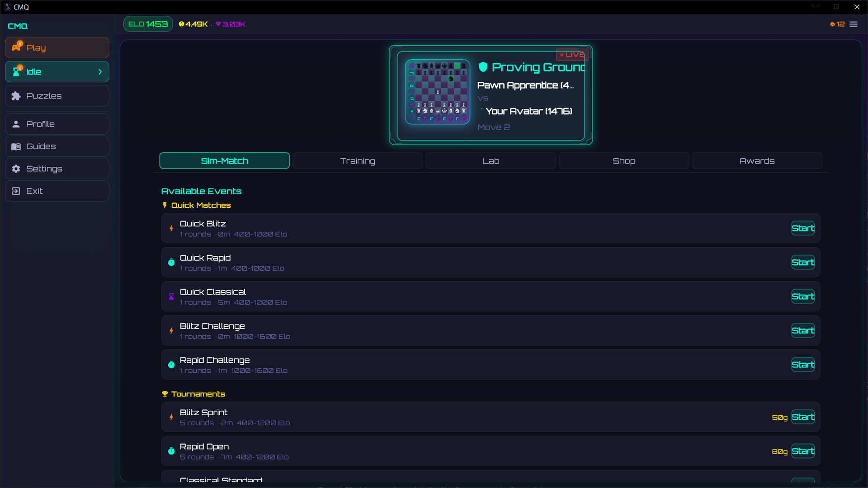The image size is (868, 488).
Task: Start the Rapid Challenge event
Action: click(x=803, y=365)
